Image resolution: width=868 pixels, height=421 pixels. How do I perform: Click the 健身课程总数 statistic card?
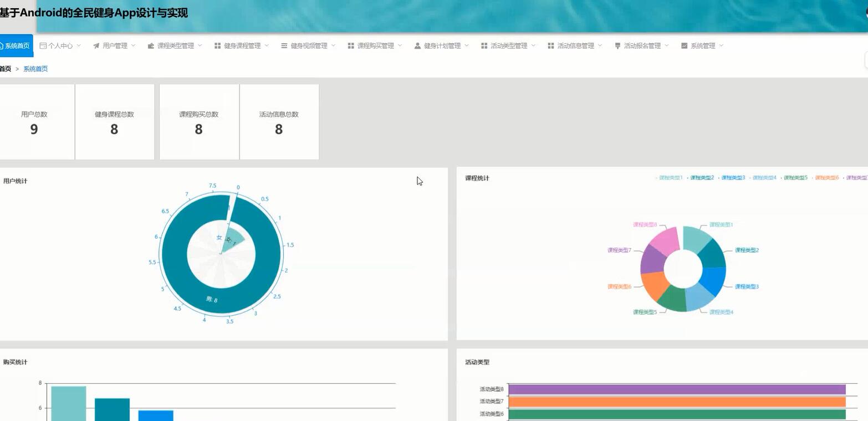(115, 122)
